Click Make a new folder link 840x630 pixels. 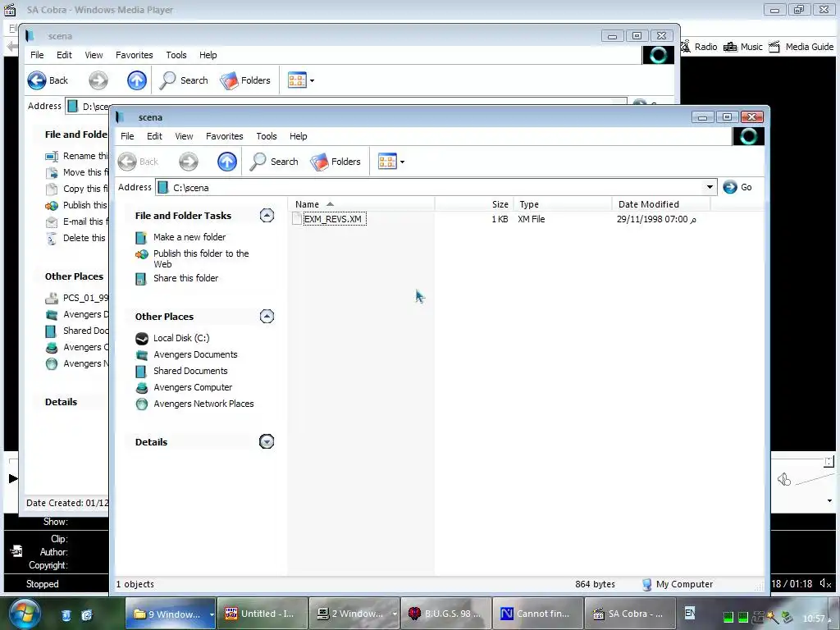189,237
